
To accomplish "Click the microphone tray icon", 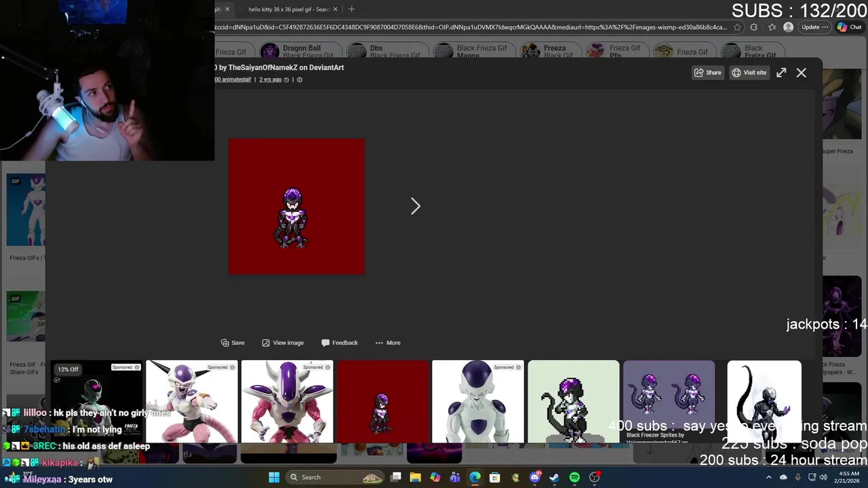I will 797,477.
